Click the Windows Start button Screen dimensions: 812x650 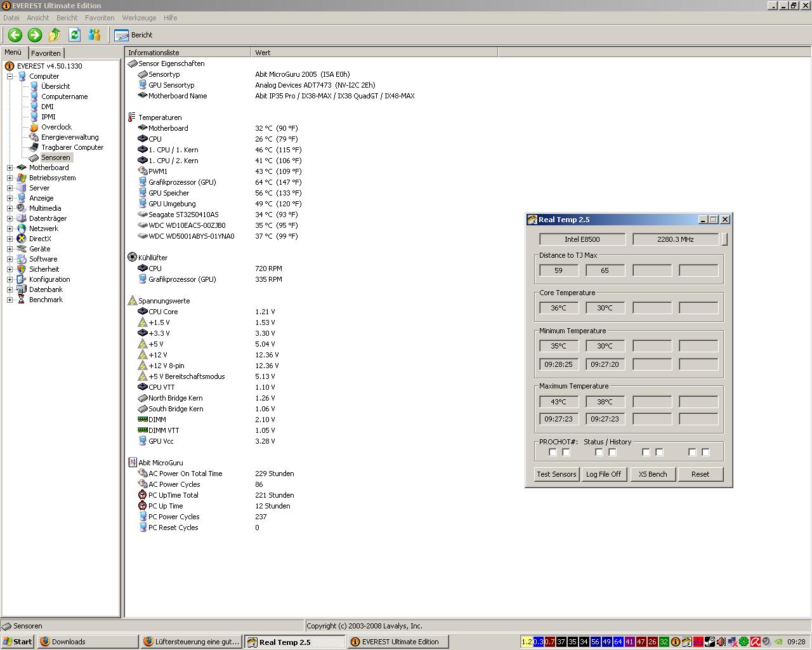pyautogui.click(x=18, y=642)
